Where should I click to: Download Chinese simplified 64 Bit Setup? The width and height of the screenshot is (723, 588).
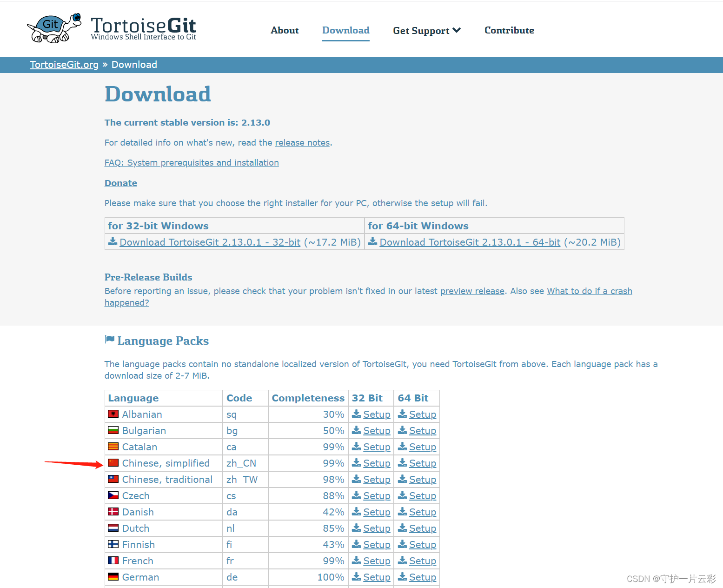coord(423,463)
